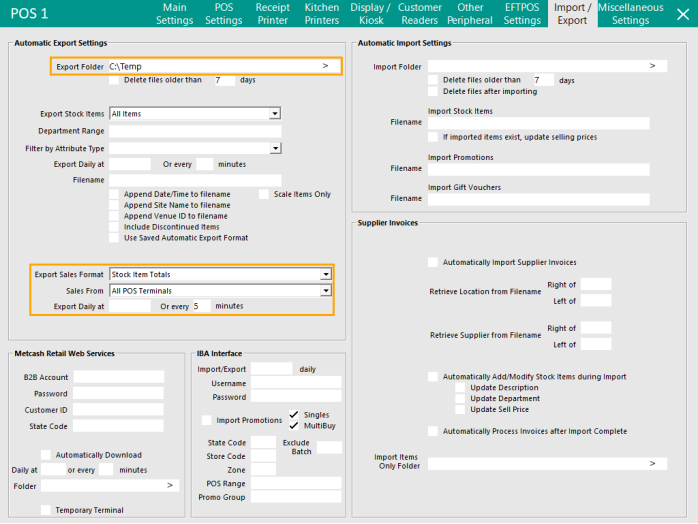Click the Export Folder browse arrow
Viewport: 698px width, 524px height.
point(325,66)
